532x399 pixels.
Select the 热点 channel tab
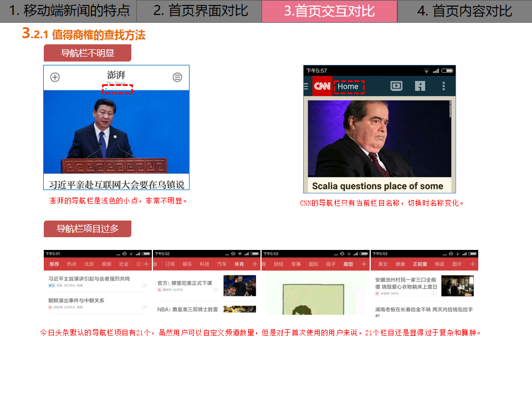71,264
